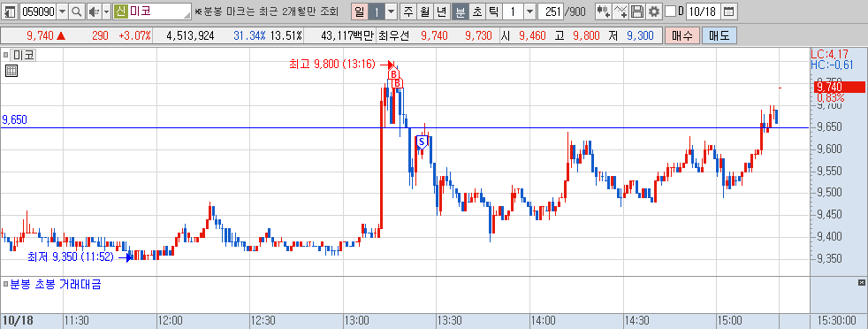Toggle the small square beside 미코 chart label
The height and width of the screenshot is (329, 868).
(5, 55)
